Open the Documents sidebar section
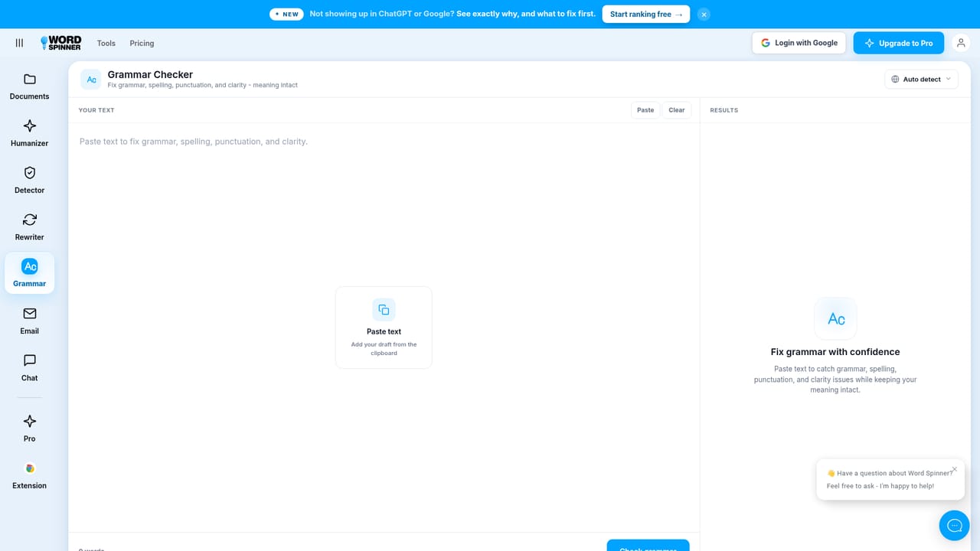The width and height of the screenshot is (980, 551). [29, 86]
